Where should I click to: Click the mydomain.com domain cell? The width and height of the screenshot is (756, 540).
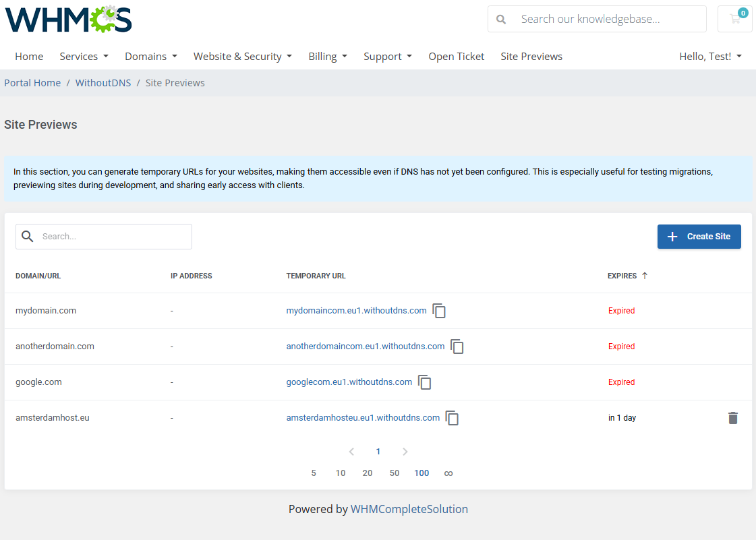[x=46, y=311]
